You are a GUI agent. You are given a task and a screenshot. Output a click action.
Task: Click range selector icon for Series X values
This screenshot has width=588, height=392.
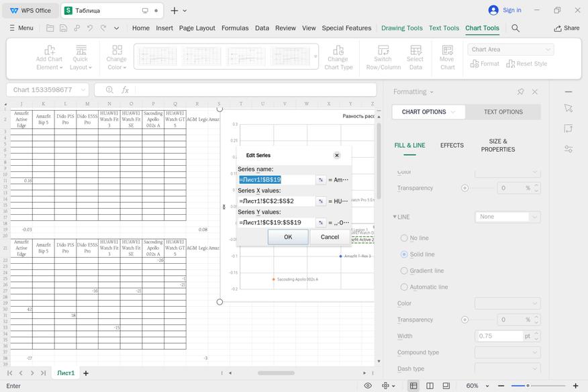point(321,201)
